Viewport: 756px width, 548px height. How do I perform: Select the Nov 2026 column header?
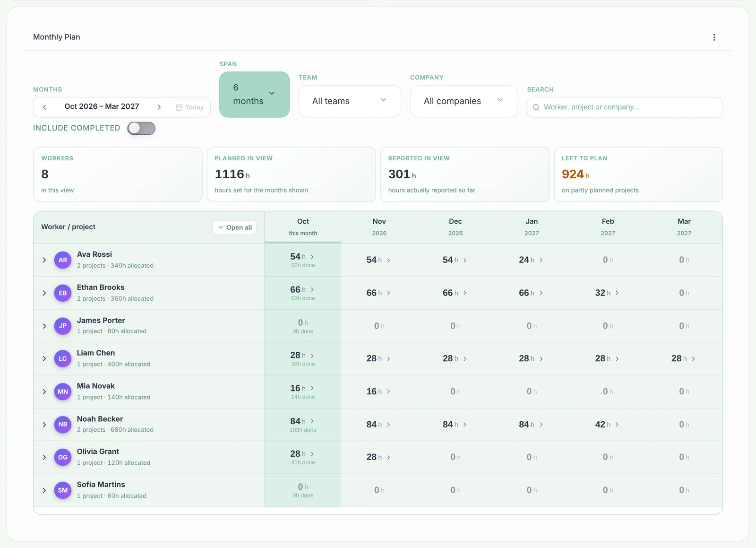point(379,227)
